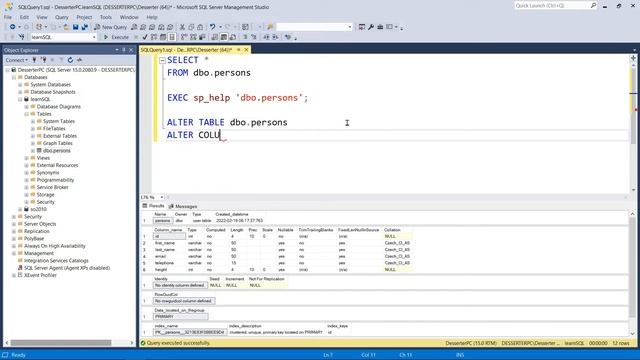Open the learnSQL database dropdown
This screenshot has width=640, height=360.
click(94, 37)
